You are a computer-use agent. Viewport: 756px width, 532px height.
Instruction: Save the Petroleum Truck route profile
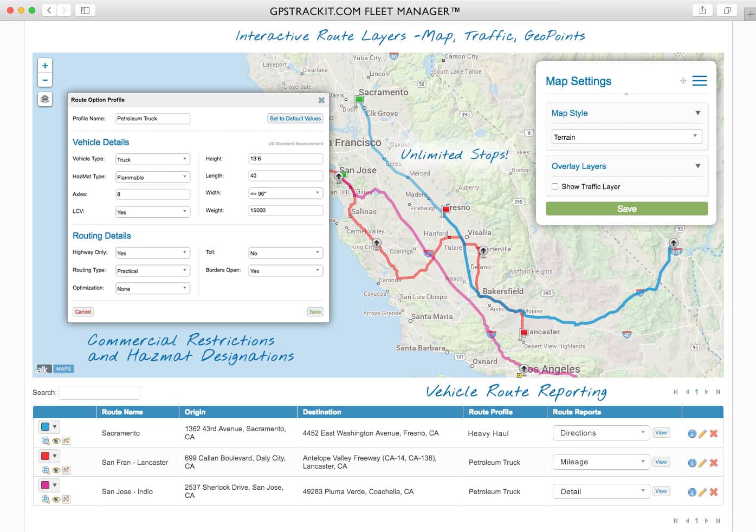coord(314,312)
